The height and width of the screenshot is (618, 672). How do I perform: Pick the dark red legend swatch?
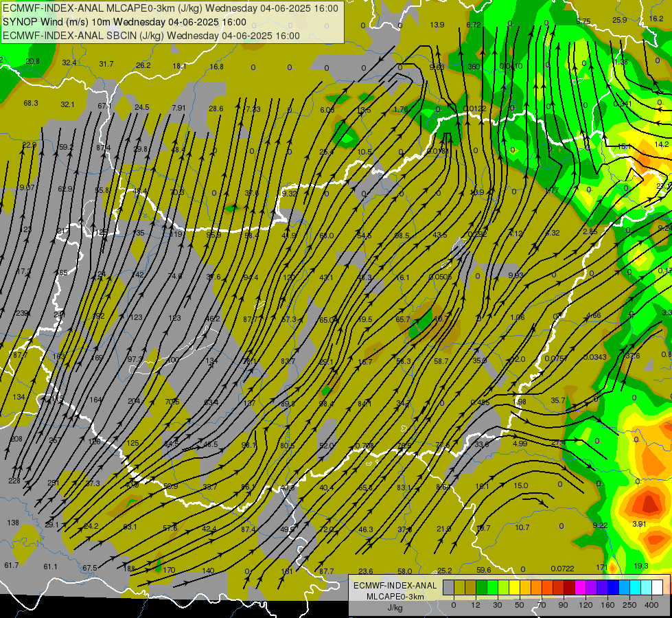pos(569,588)
